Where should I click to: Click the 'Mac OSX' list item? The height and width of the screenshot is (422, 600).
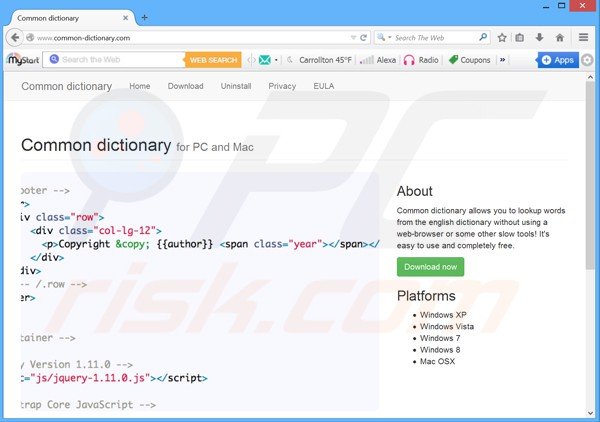[x=437, y=362]
